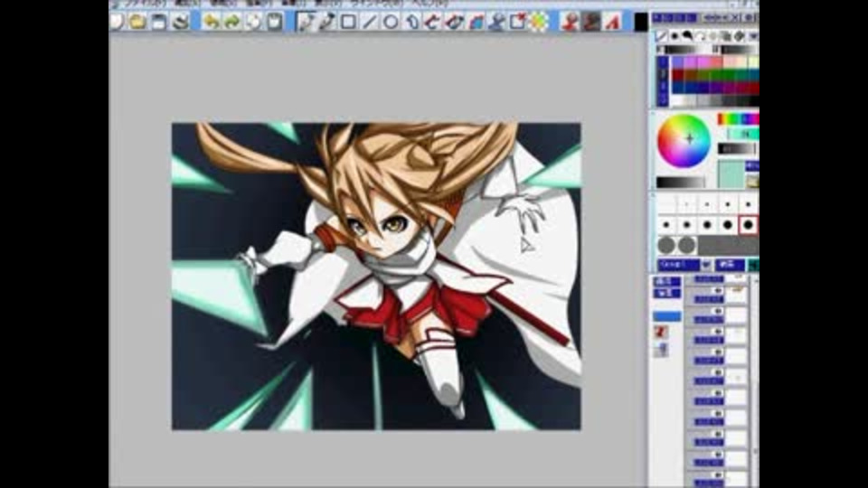Click the red letter A text tool
Screen dimensions: 868x488
(612, 22)
